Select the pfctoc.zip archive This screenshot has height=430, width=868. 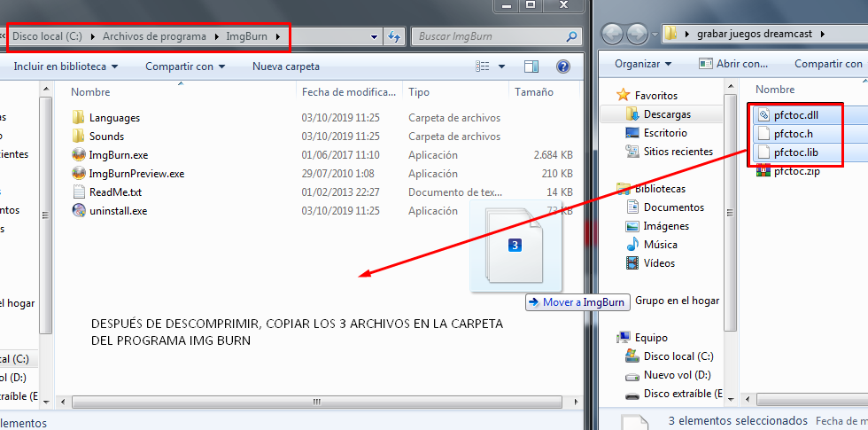[795, 171]
